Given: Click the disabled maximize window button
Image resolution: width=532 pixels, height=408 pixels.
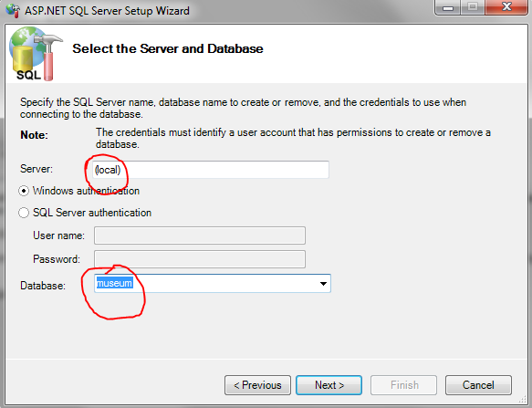Looking at the screenshot, I should (473, 7).
